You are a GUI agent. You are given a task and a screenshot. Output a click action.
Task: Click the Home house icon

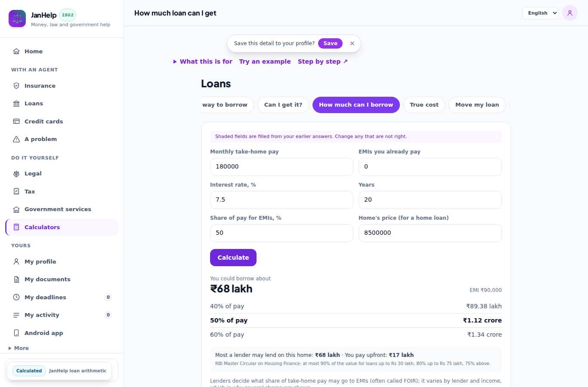(x=16, y=51)
